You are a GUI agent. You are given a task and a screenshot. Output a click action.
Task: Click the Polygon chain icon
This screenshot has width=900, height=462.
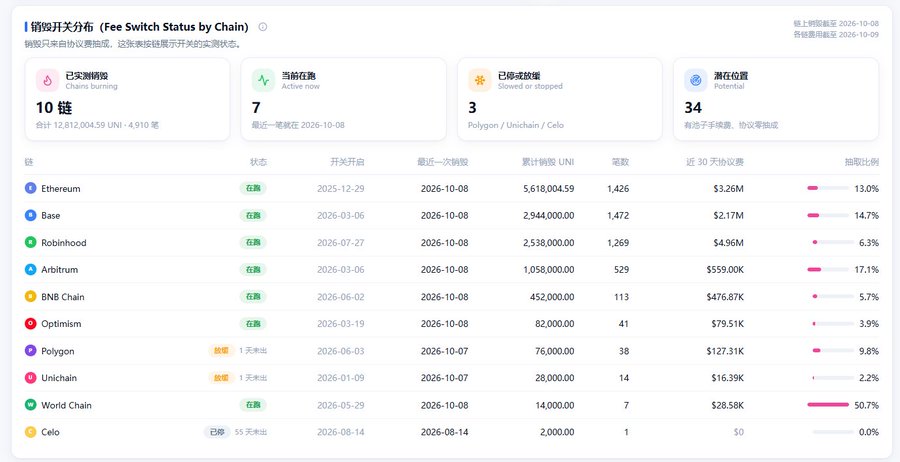(30, 351)
